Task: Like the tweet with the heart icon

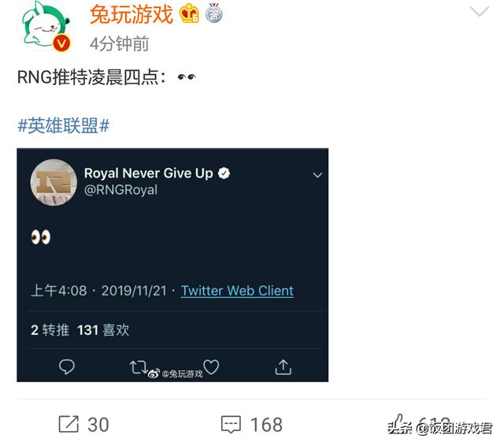Action: tap(211, 367)
